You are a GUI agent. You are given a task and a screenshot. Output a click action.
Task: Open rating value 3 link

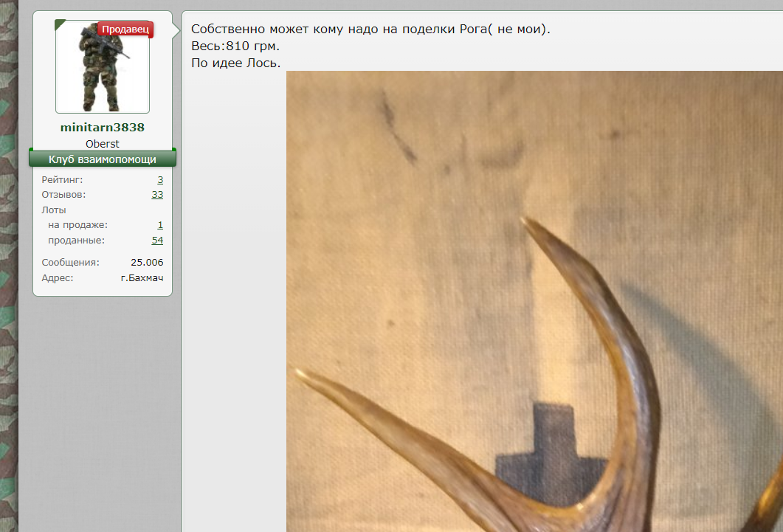[x=160, y=180]
